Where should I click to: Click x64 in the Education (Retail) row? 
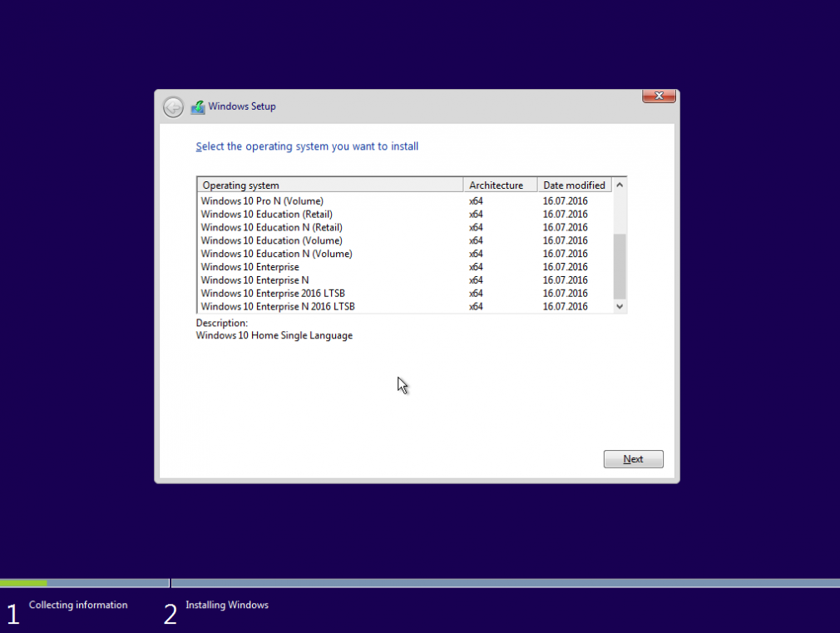click(476, 215)
